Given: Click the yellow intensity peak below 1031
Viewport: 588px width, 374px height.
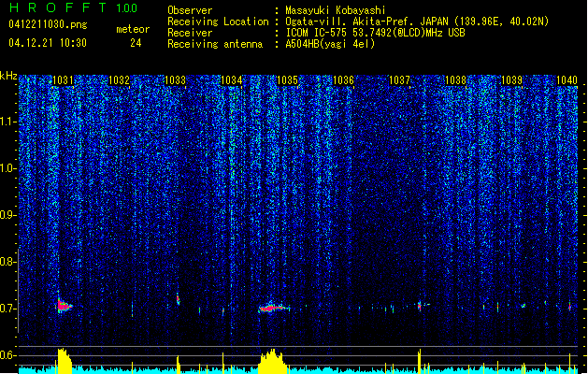Looking at the screenshot, I should point(65,361).
